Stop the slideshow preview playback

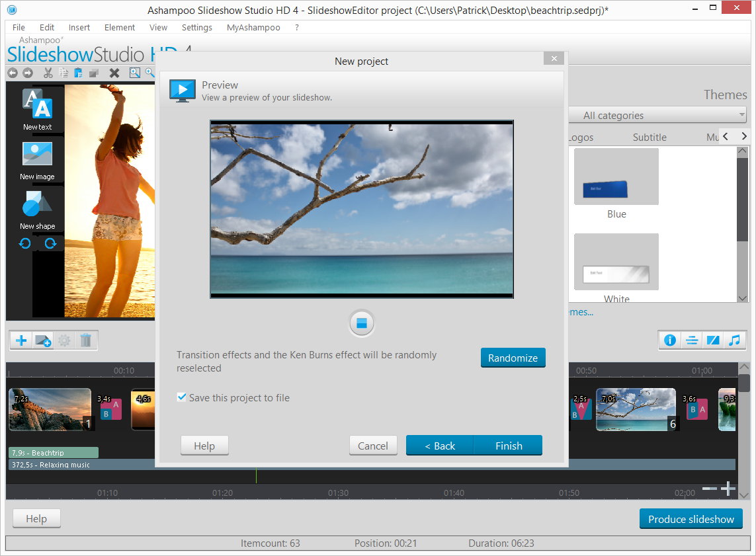click(361, 323)
